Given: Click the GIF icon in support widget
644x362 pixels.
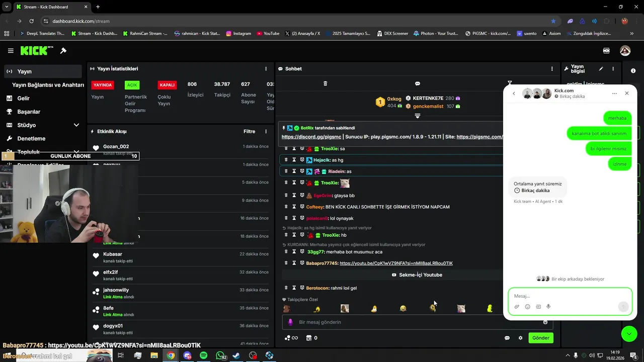Looking at the screenshot, I should [x=538, y=307].
